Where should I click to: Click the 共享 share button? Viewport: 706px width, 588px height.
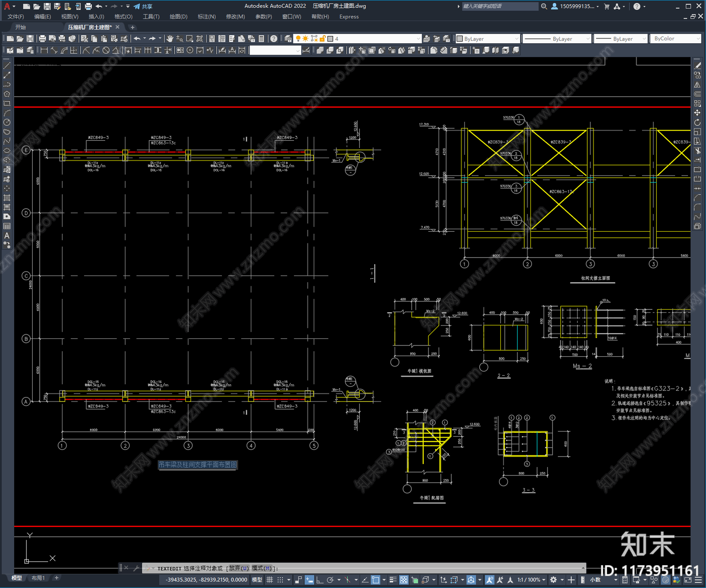pyautogui.click(x=143, y=6)
